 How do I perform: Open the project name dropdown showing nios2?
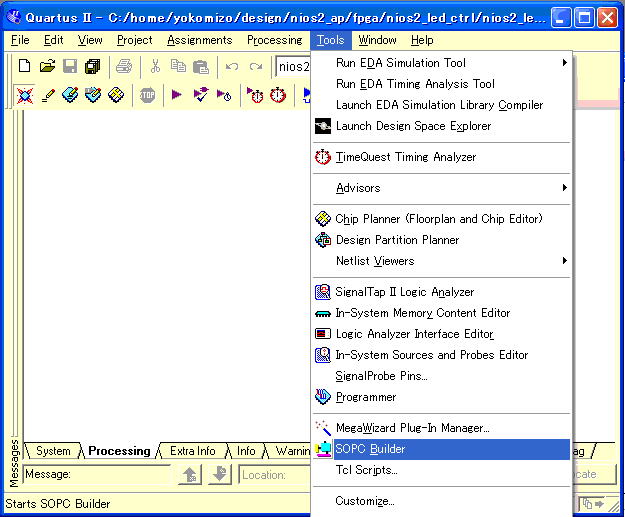pyautogui.click(x=293, y=67)
